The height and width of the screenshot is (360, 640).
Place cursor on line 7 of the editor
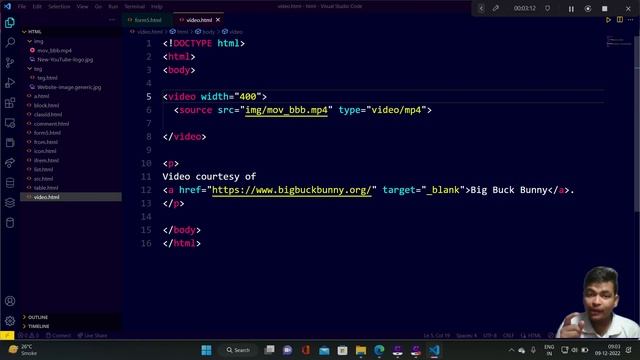tap(383, 123)
